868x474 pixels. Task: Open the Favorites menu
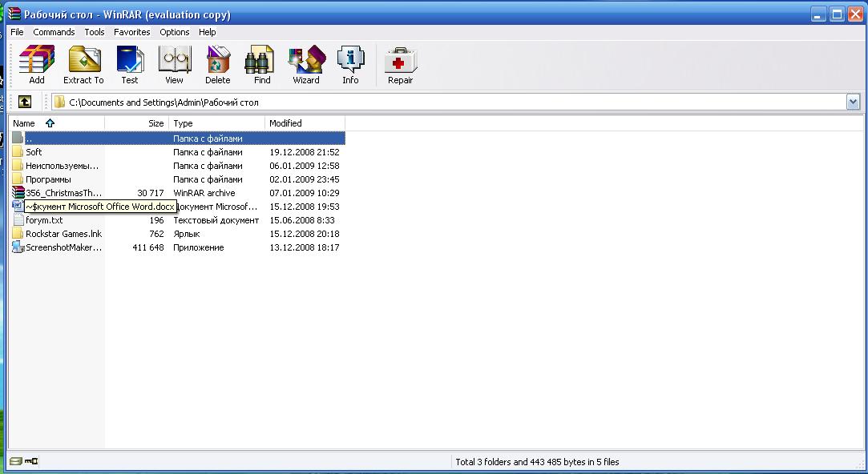click(x=131, y=32)
